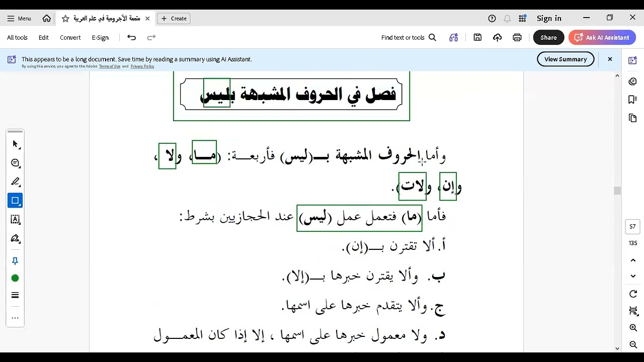Zoom in on the document
The width and height of the screenshot is (644, 362).
pyautogui.click(x=633, y=328)
